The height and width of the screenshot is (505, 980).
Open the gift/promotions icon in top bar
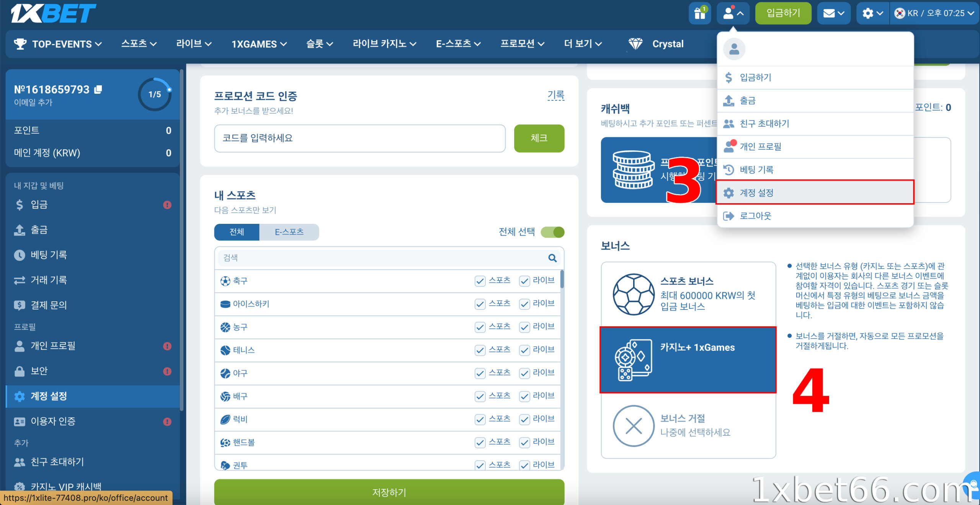point(700,13)
